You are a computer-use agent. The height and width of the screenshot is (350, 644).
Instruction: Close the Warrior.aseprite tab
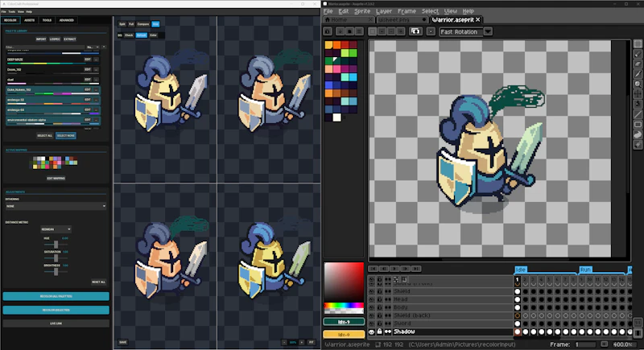point(478,19)
